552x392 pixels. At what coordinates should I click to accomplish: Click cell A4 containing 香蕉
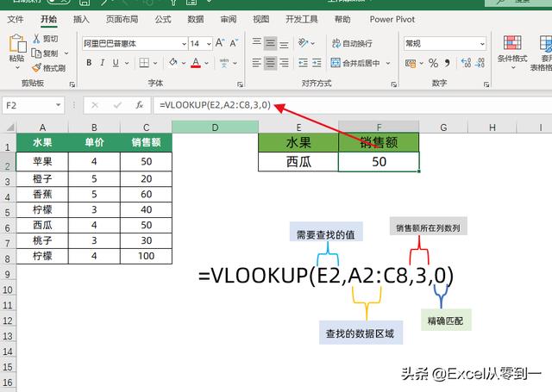(42, 194)
